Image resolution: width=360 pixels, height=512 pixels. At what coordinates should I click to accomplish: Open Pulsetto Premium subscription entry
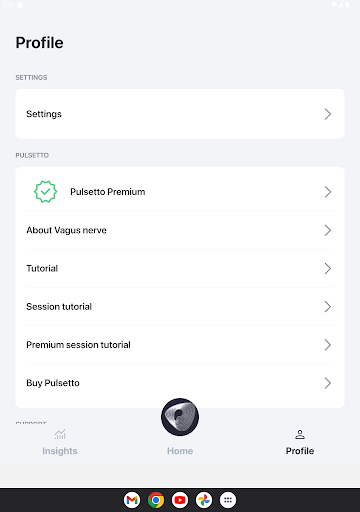[x=180, y=192]
